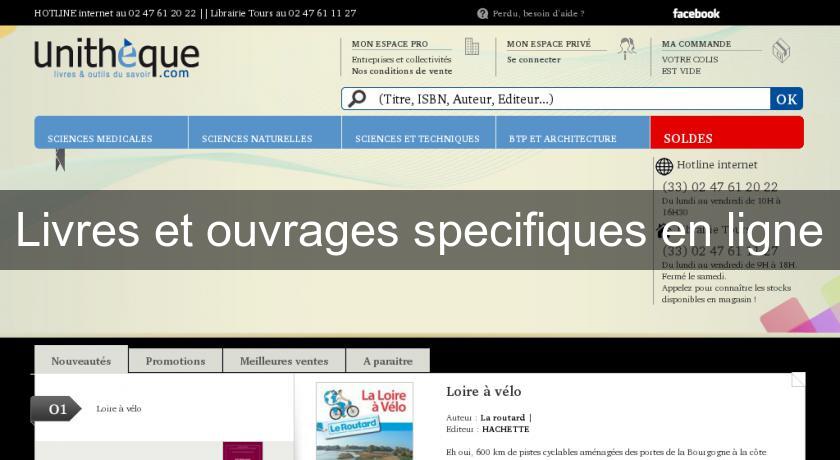The height and width of the screenshot is (460, 840).
Task: Click the HACHETTE publisher link
Action: pyautogui.click(x=505, y=429)
